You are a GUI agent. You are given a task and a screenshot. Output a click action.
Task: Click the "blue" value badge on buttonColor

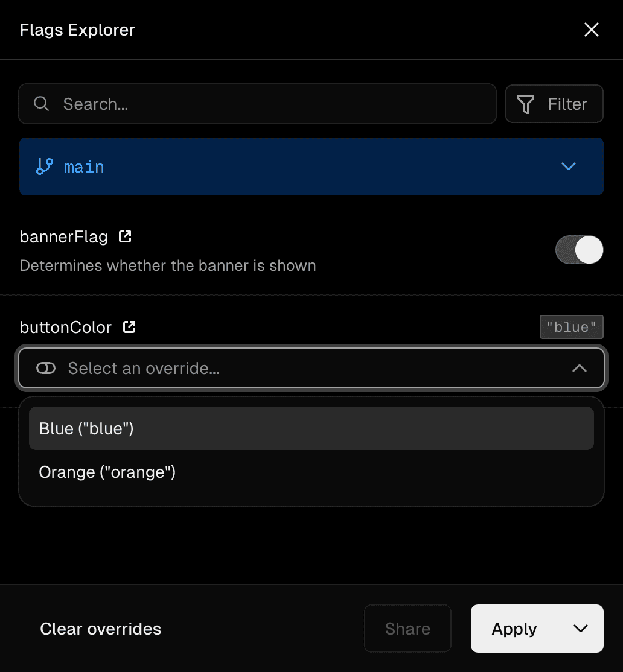[x=570, y=326]
